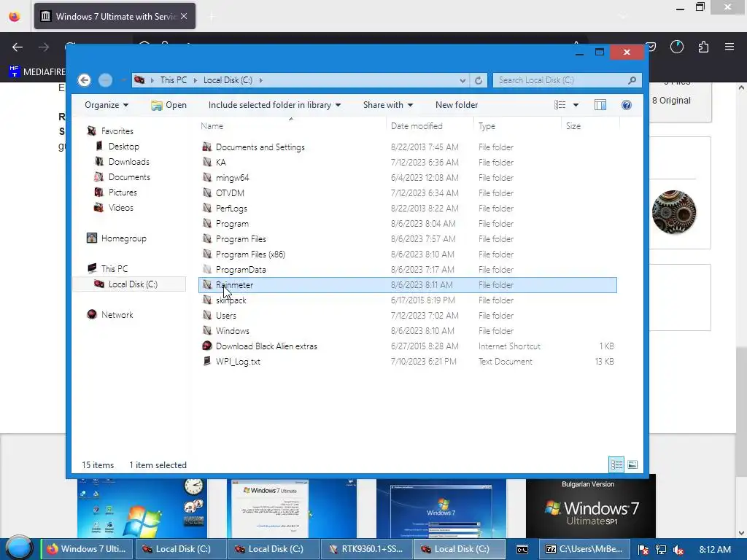Open the Explorer help question mark icon

point(627,105)
